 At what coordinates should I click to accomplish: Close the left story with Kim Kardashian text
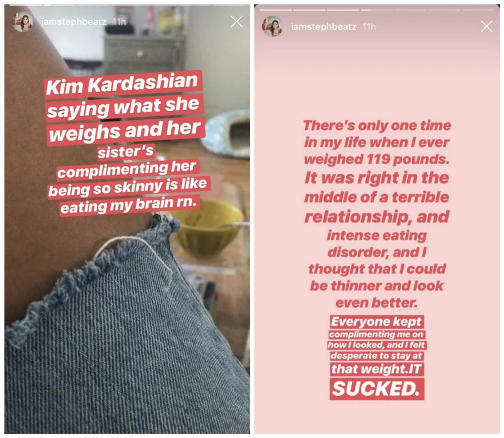click(236, 22)
